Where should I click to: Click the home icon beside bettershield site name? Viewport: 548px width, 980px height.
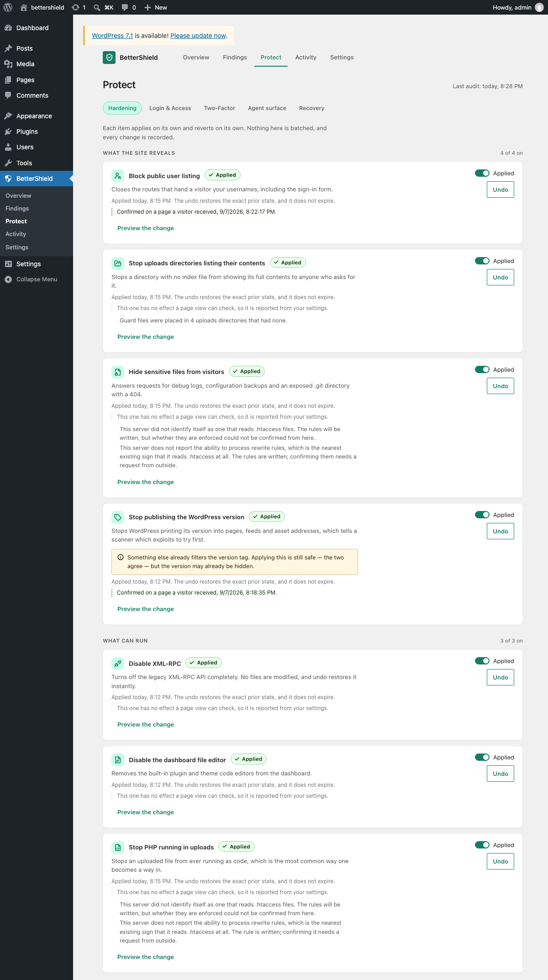coord(24,7)
